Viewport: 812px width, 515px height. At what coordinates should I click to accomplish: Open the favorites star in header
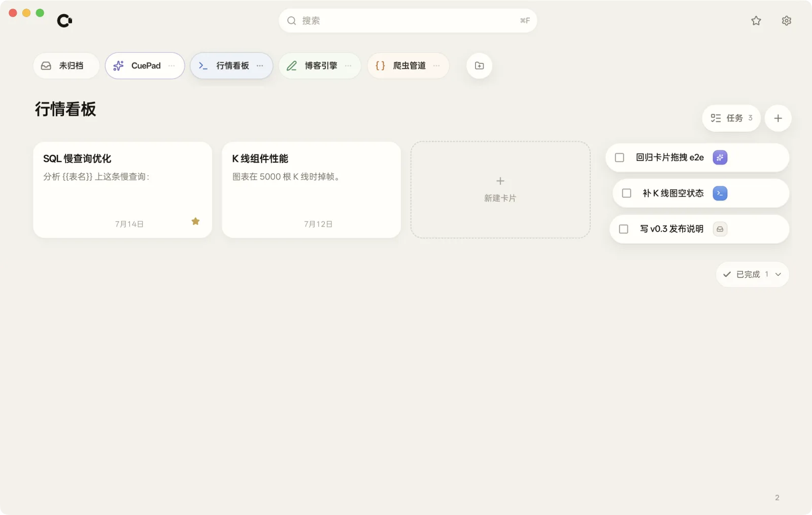[756, 21]
